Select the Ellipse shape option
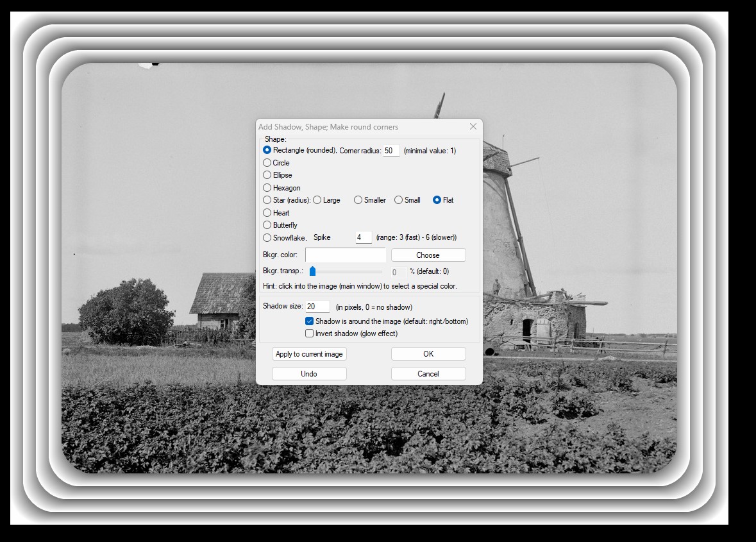Image resolution: width=756 pixels, height=542 pixels. click(x=267, y=175)
